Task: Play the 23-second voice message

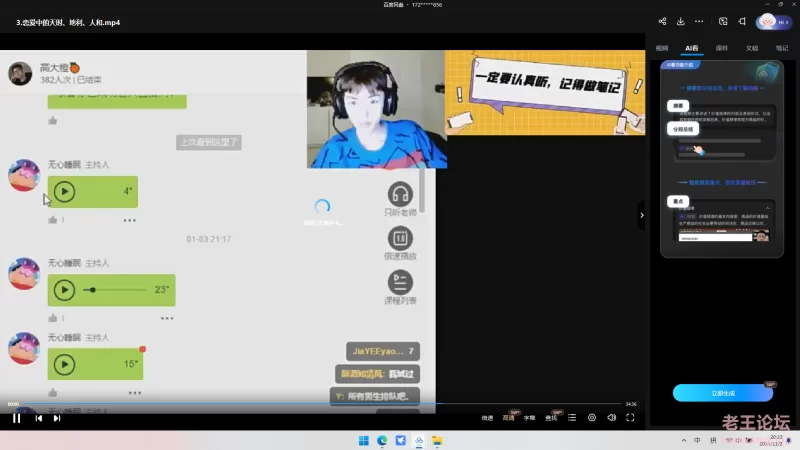Action: [x=64, y=290]
